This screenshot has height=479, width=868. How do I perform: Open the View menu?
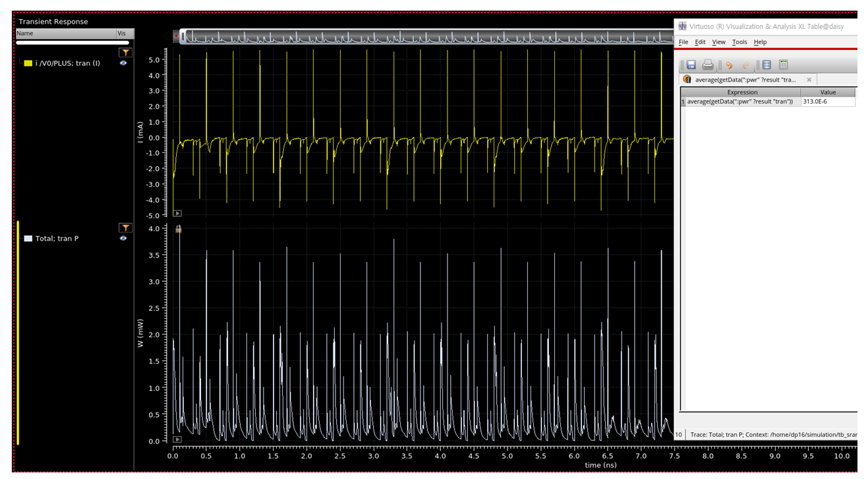click(718, 42)
